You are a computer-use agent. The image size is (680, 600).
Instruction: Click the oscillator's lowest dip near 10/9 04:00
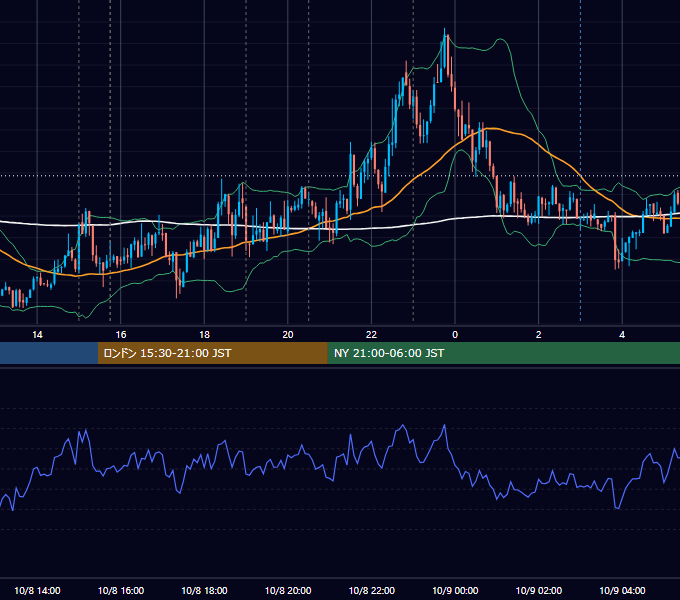click(617, 507)
